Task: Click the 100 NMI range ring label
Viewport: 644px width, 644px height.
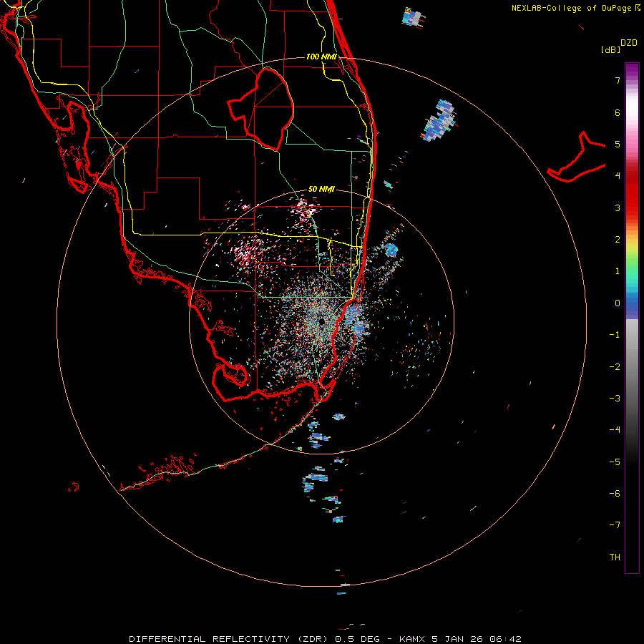Action: click(x=321, y=57)
